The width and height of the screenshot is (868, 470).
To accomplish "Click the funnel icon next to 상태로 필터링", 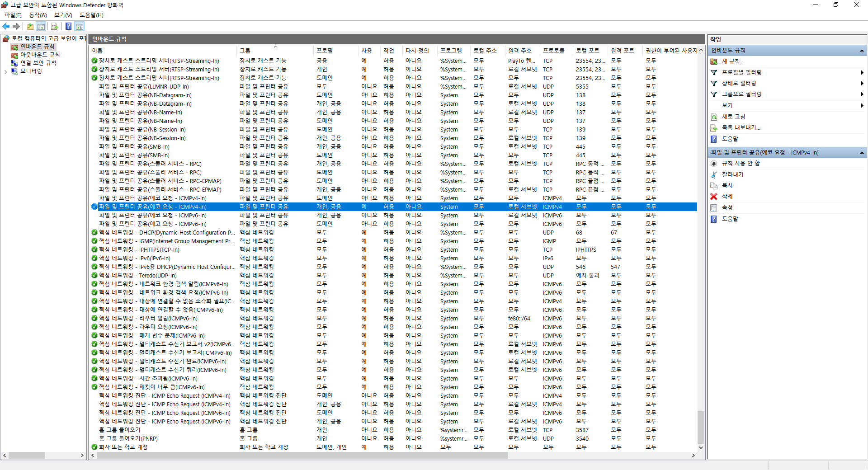I will [714, 83].
